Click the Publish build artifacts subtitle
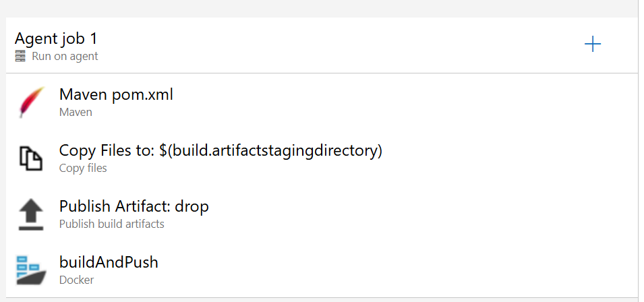This screenshot has height=302, width=644. tap(111, 224)
